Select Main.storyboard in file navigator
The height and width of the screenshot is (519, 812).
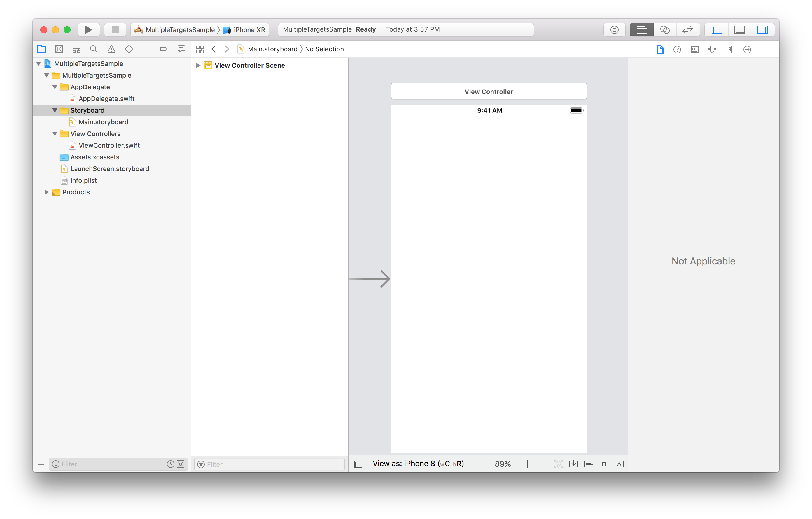(x=104, y=121)
